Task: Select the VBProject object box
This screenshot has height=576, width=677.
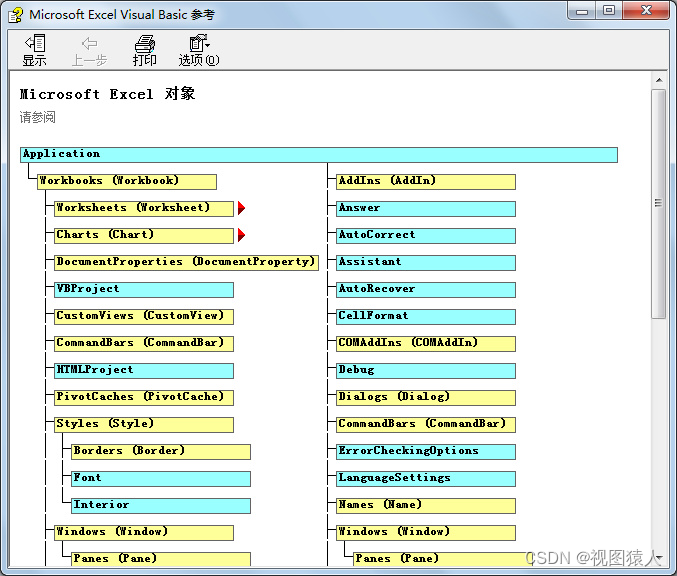Action: (144, 290)
